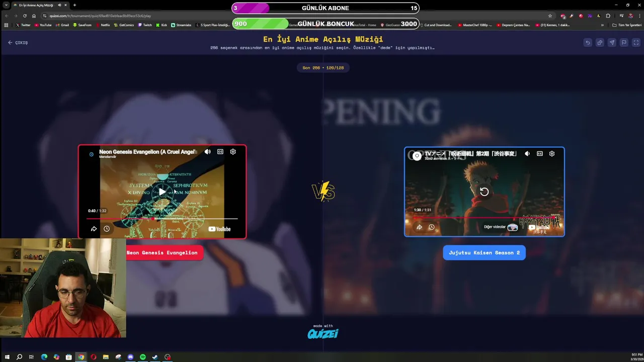The width and height of the screenshot is (644, 362).
Task: Play the Neon Genesis Evangelion video
Action: (162, 192)
